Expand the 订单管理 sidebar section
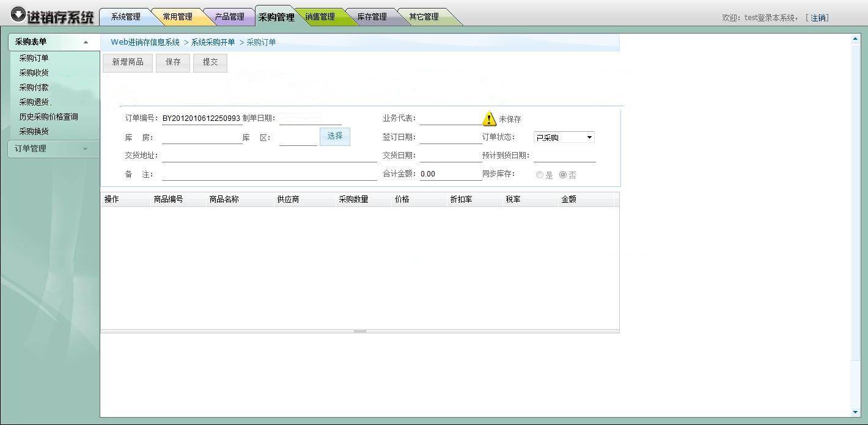 click(85, 149)
